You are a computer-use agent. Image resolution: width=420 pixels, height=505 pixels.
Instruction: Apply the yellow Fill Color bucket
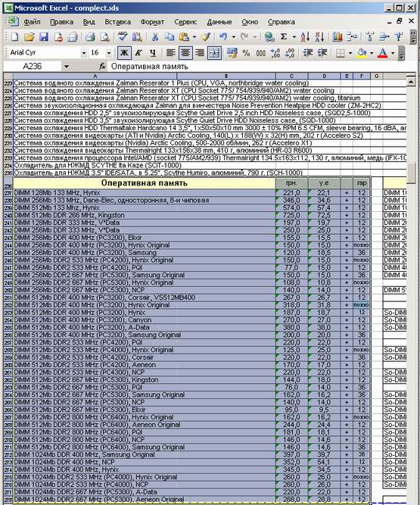[362, 53]
